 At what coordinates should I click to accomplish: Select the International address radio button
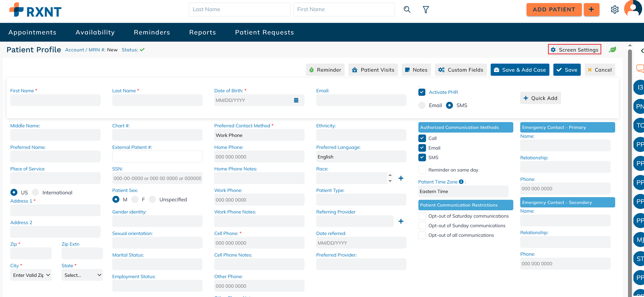[36, 193]
